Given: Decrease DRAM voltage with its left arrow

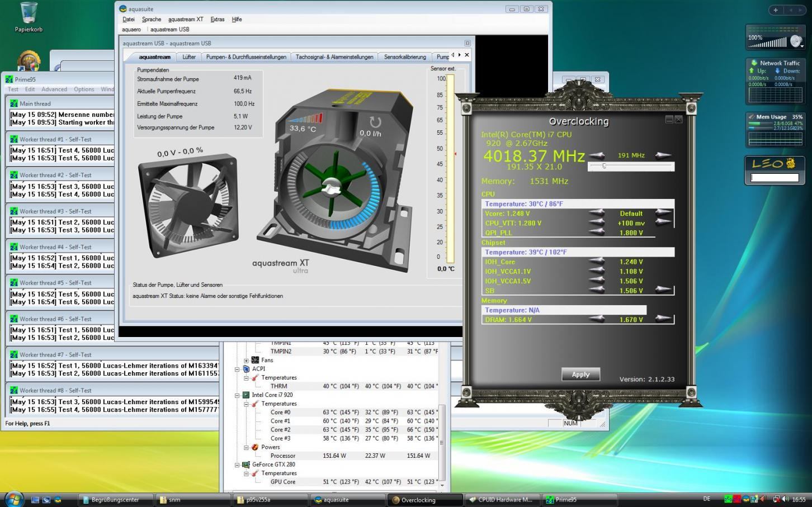Looking at the screenshot, I should pos(597,319).
